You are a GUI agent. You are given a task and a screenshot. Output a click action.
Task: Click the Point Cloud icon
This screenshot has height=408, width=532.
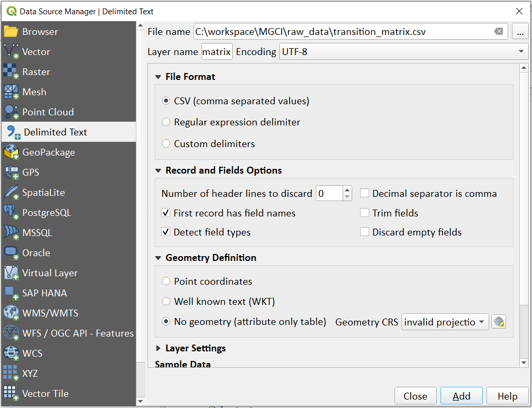(11, 112)
